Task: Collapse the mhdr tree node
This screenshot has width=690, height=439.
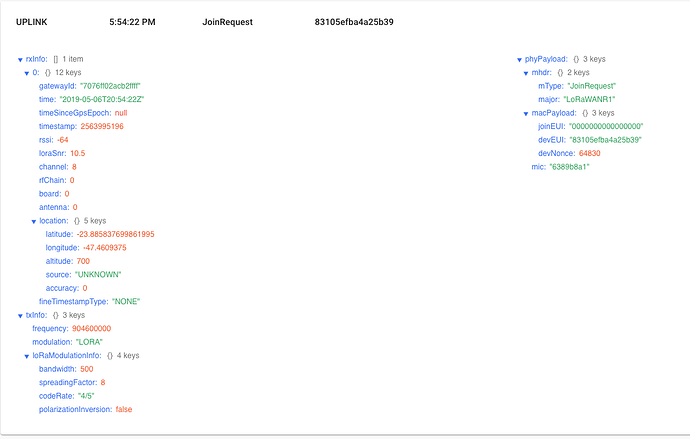Action: click(x=526, y=73)
